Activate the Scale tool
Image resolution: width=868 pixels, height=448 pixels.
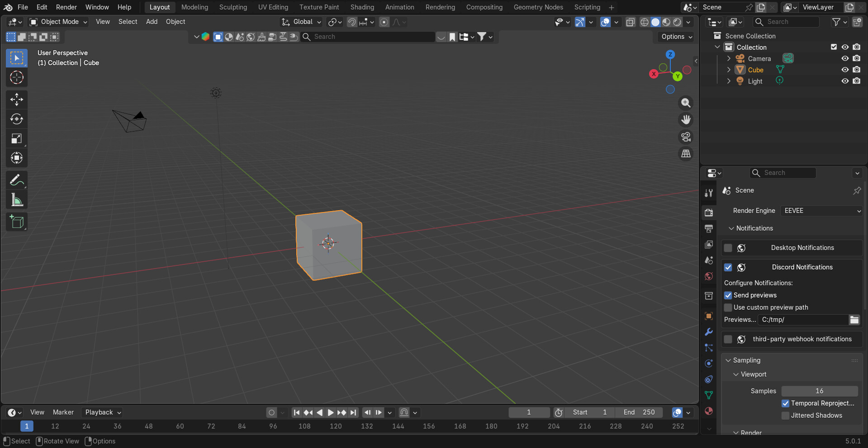(17, 138)
